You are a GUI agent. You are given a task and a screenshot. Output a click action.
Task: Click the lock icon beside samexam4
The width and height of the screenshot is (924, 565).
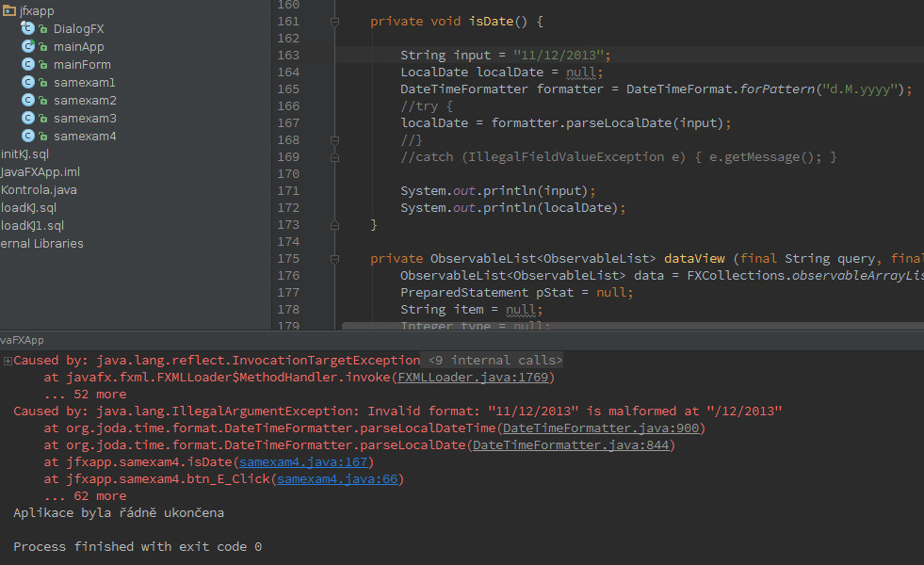(43, 137)
